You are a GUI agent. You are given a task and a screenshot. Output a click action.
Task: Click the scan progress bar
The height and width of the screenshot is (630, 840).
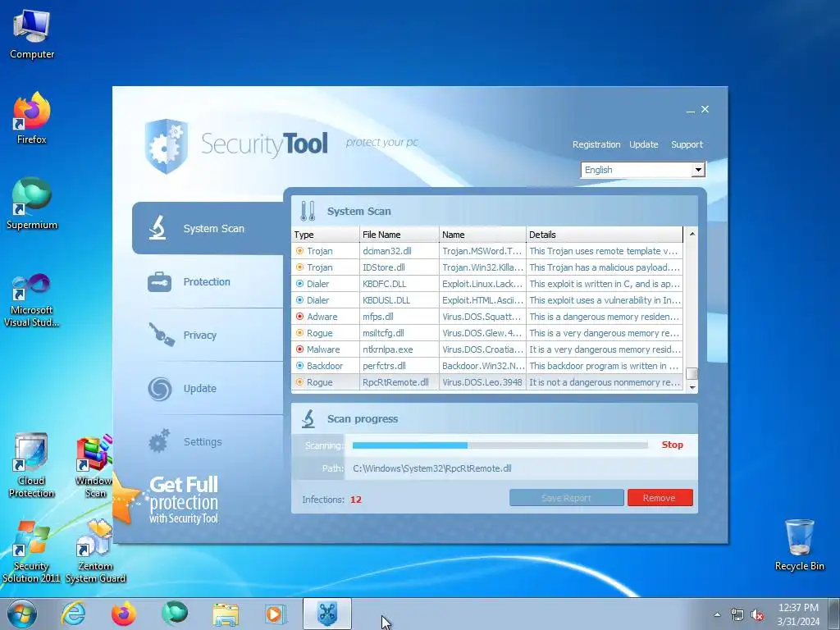[500, 445]
